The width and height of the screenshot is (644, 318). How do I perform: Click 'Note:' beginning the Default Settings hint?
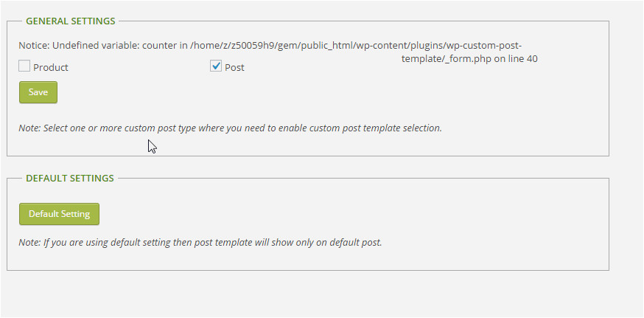[30, 242]
